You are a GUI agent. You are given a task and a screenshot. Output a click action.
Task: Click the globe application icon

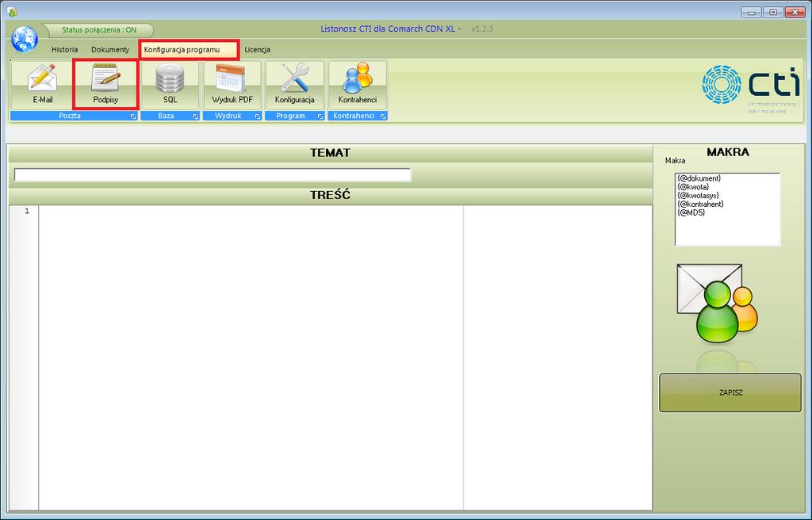(25, 40)
